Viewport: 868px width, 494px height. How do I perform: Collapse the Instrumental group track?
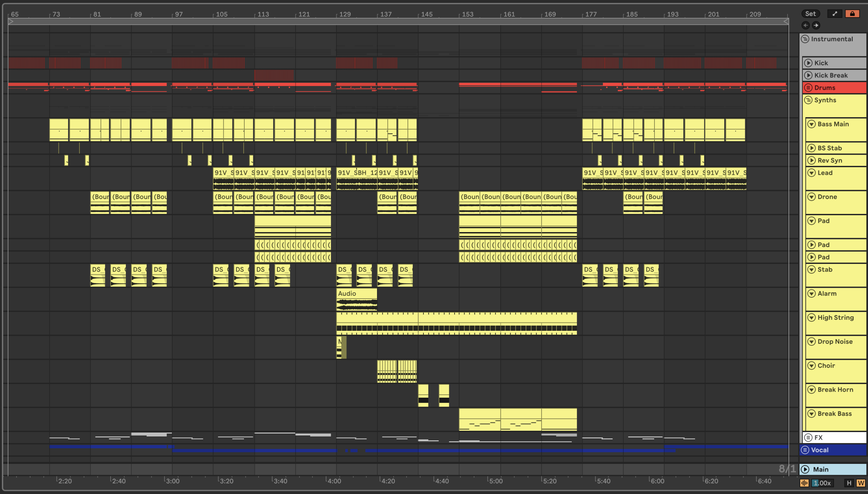pyautogui.click(x=805, y=39)
